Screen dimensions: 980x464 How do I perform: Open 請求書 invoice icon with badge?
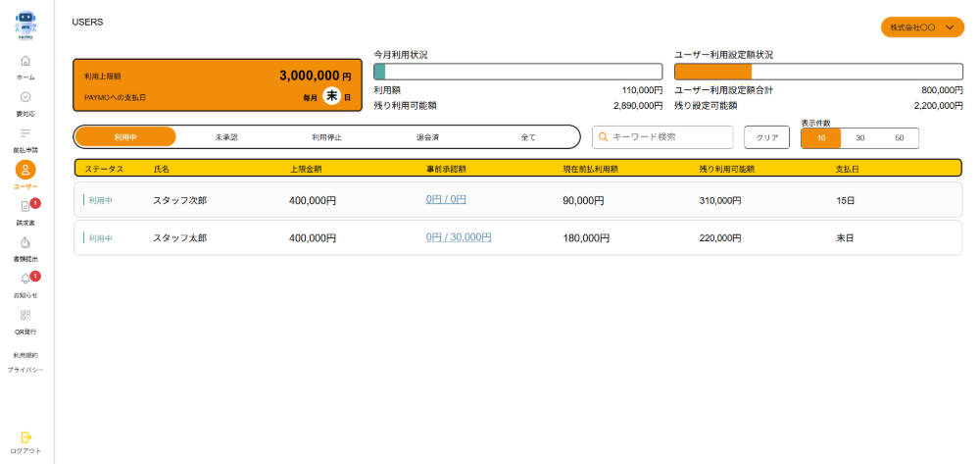point(25,207)
